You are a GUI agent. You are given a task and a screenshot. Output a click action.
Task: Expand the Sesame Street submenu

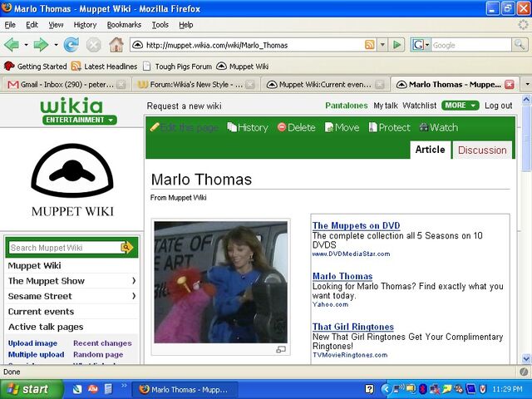(x=134, y=296)
